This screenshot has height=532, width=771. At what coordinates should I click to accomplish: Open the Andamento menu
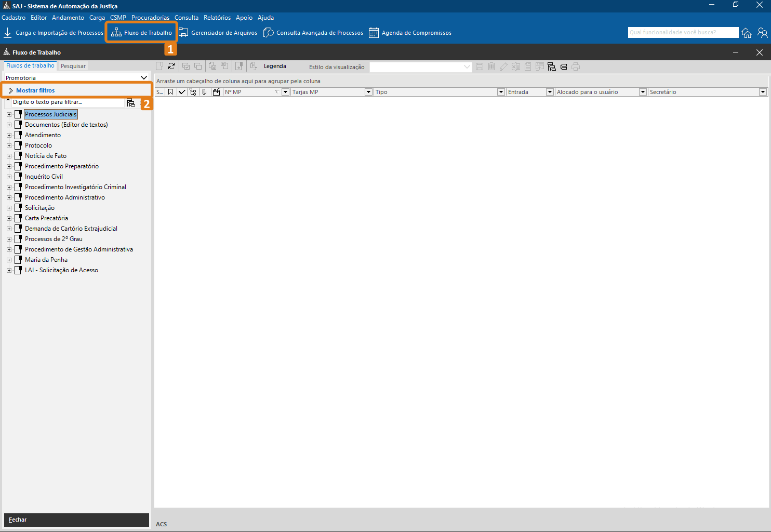coord(68,18)
